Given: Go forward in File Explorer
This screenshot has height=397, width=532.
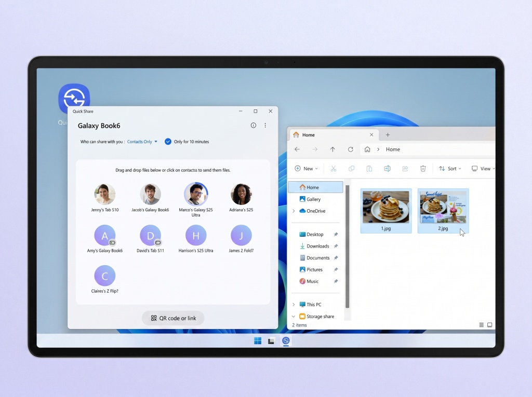Looking at the screenshot, I should (315, 149).
